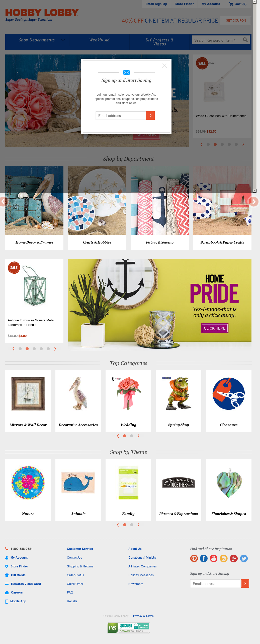Image resolution: width=260 pixels, height=644 pixels.
Task: Open the Weekly Ad menu item
Action: [99, 40]
